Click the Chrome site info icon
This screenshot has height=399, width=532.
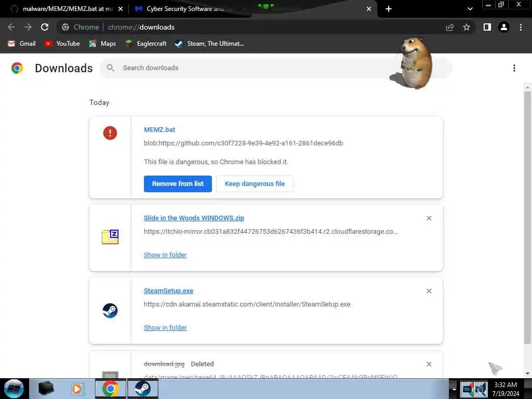click(x=65, y=27)
